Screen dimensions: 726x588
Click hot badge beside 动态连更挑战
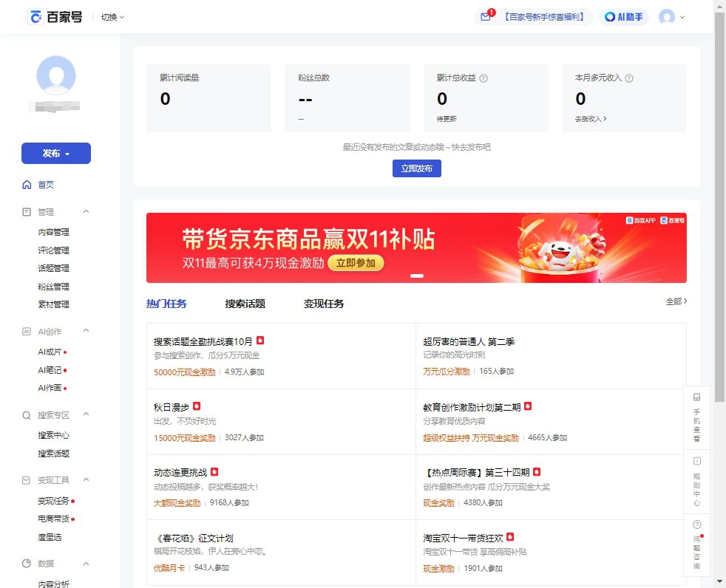click(x=214, y=472)
